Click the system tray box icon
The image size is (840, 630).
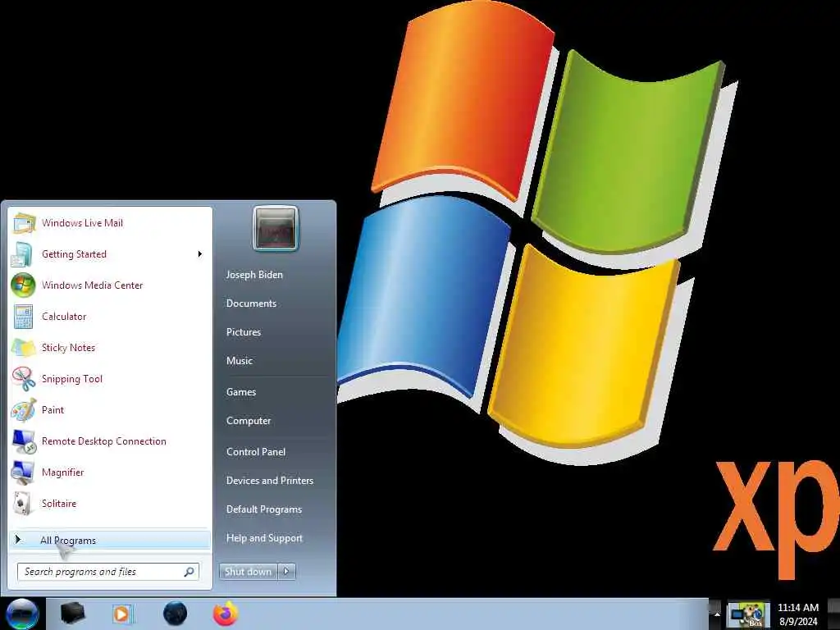coord(748,615)
